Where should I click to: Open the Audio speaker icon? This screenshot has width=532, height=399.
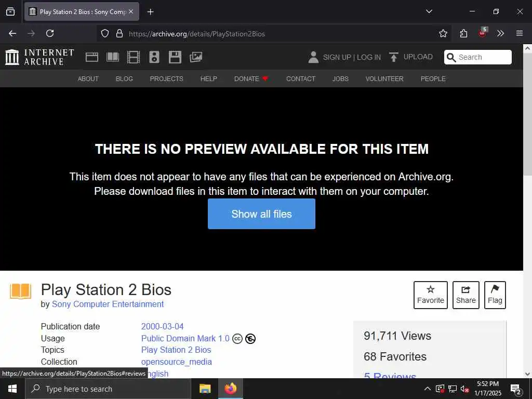tap(154, 57)
